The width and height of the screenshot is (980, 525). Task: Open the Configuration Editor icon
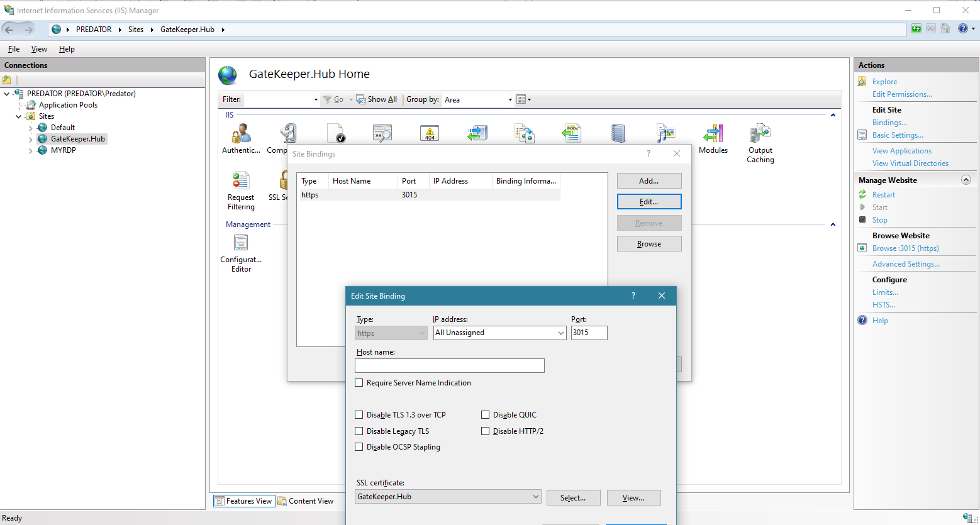click(241, 243)
